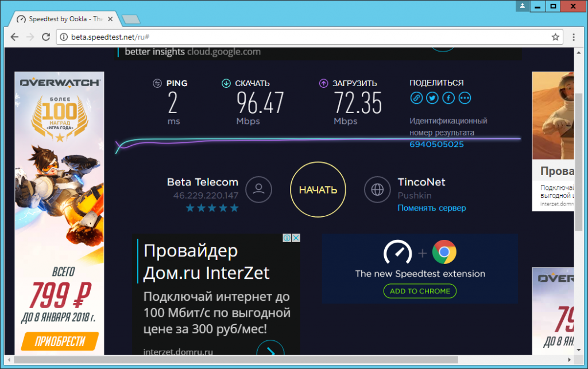This screenshot has width=588, height=369.
Task: Click Overwatch logo in left banner
Action: [60, 83]
